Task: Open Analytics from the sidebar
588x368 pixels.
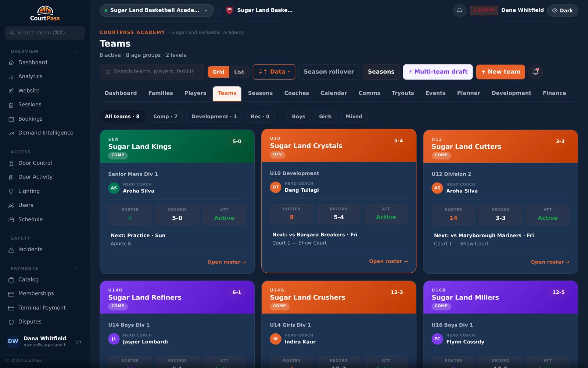Action: coord(30,77)
